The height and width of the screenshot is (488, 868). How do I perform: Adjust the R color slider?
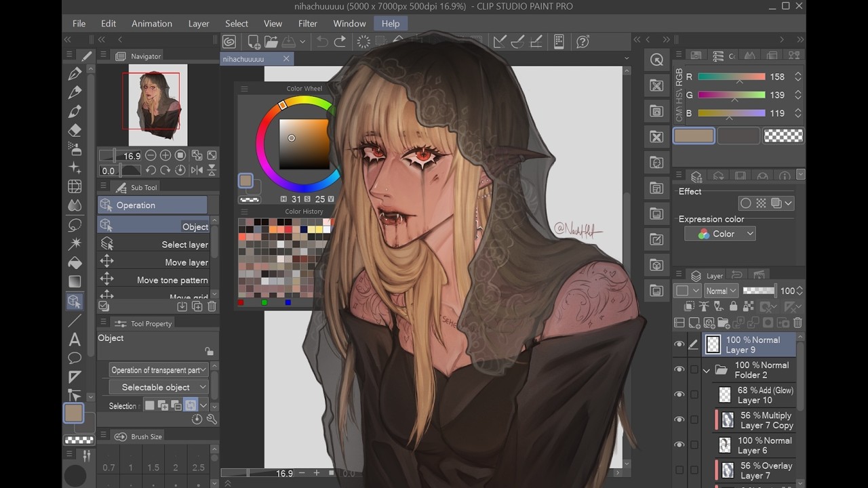pos(731,77)
